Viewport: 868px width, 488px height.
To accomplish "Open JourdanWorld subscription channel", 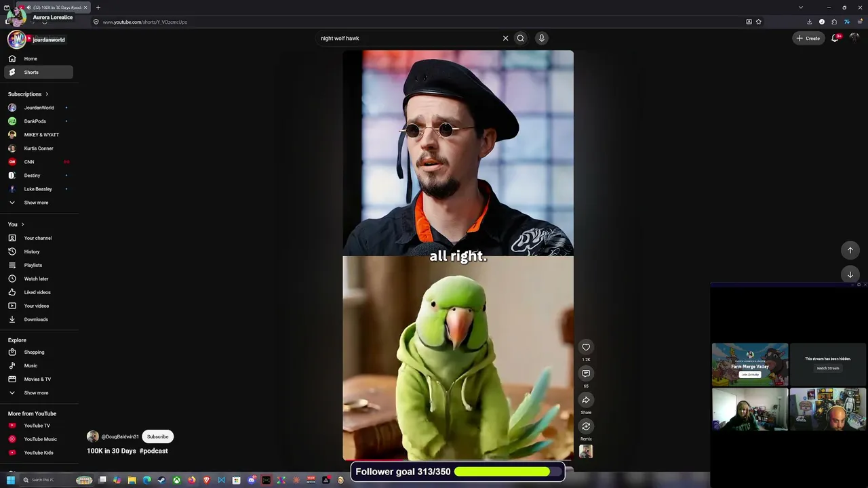I will [x=39, y=108].
